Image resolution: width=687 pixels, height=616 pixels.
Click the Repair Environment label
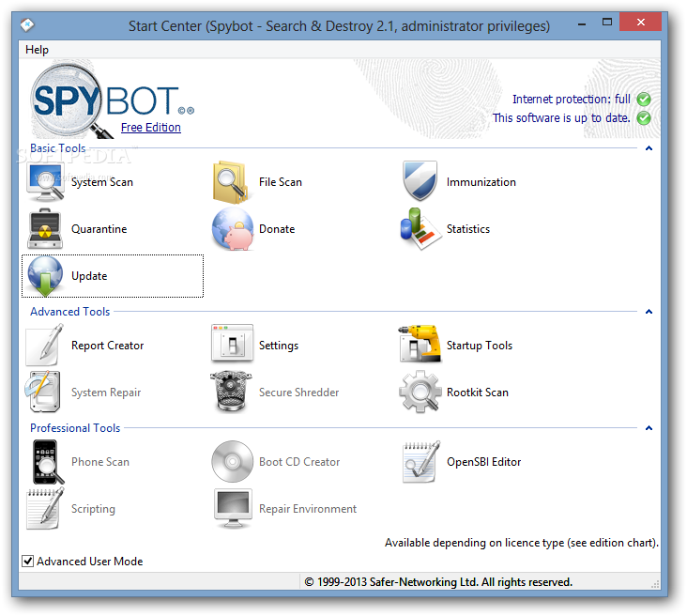tap(308, 509)
